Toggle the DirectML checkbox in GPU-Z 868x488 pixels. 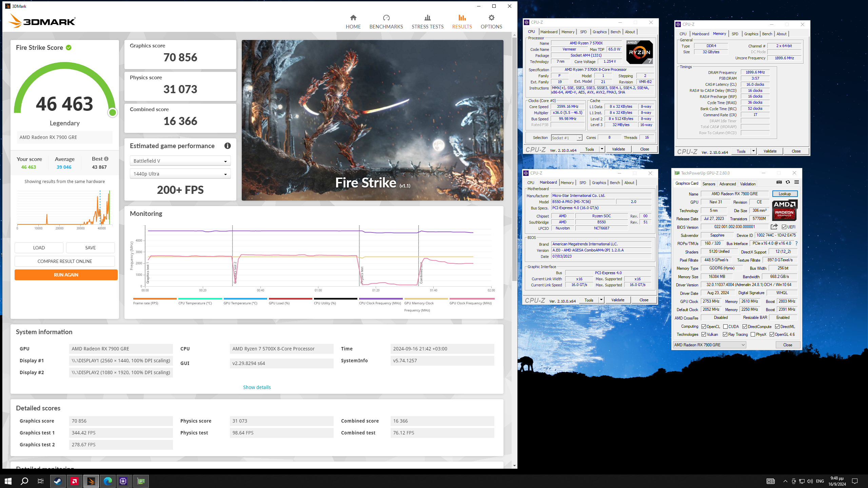tap(777, 327)
